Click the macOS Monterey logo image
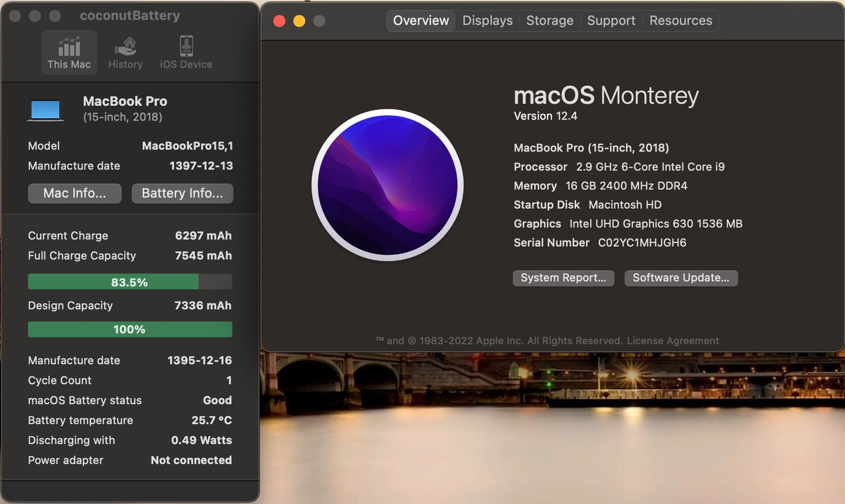845x504 pixels. [388, 185]
